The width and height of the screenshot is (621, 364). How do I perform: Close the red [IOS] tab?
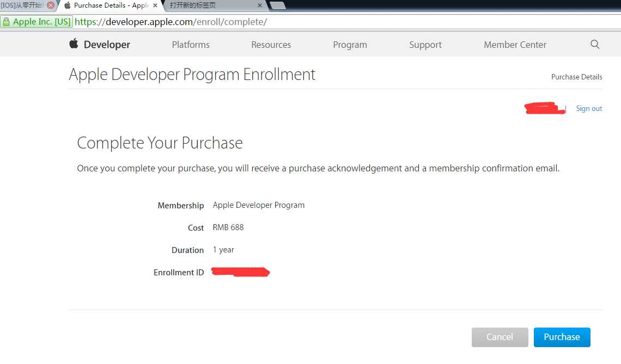tap(50, 5)
